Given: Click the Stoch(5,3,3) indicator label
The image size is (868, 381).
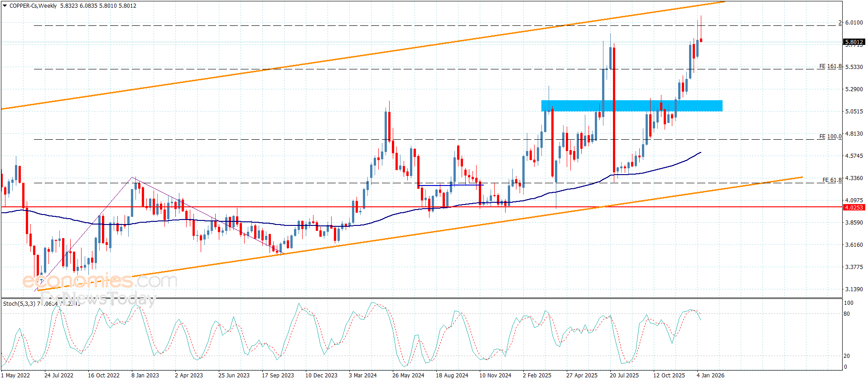Looking at the screenshot, I should pos(19,303).
